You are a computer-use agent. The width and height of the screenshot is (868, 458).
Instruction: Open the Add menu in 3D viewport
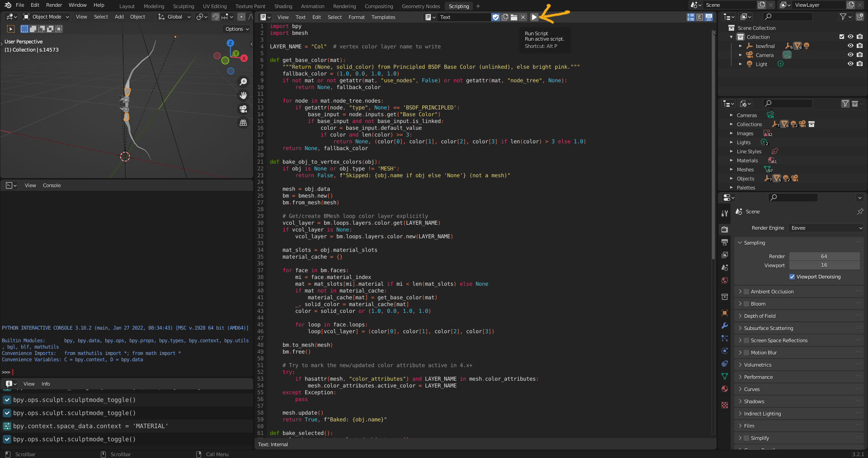point(119,17)
